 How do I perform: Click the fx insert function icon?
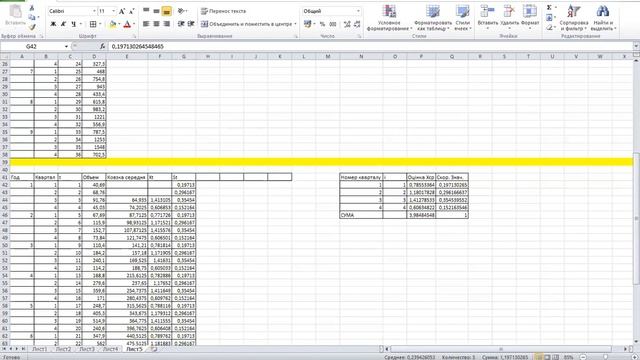(102, 47)
